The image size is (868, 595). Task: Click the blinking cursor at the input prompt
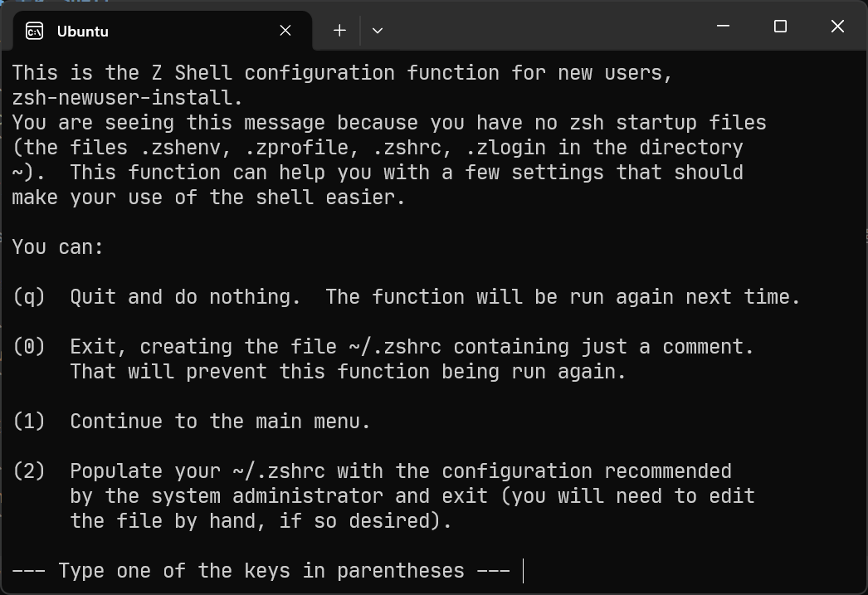[522, 571]
